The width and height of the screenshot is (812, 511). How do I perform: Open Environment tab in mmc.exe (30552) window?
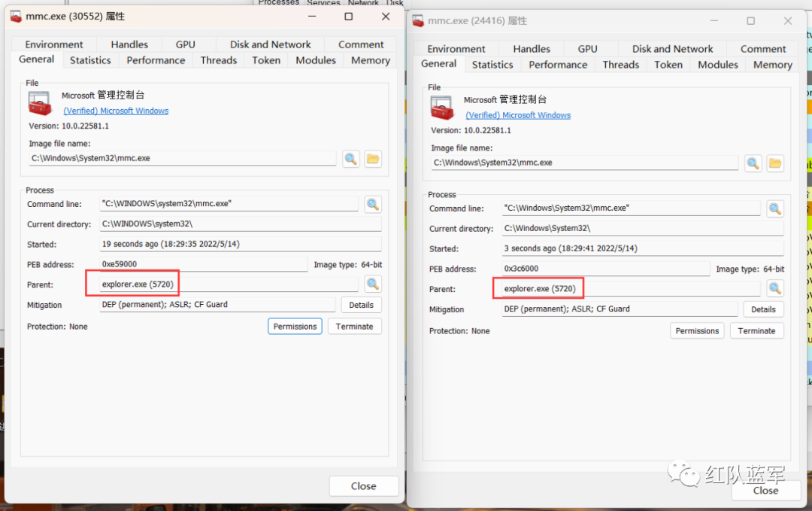click(54, 44)
